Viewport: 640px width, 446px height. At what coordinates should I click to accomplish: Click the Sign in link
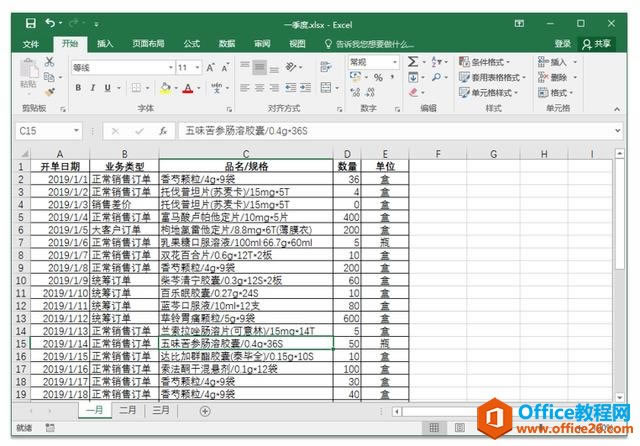click(x=562, y=44)
